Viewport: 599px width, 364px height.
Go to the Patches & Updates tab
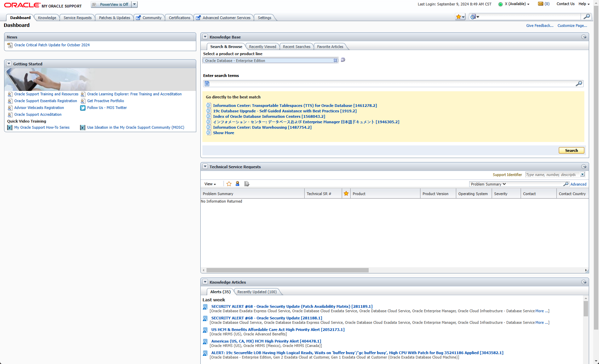click(114, 18)
